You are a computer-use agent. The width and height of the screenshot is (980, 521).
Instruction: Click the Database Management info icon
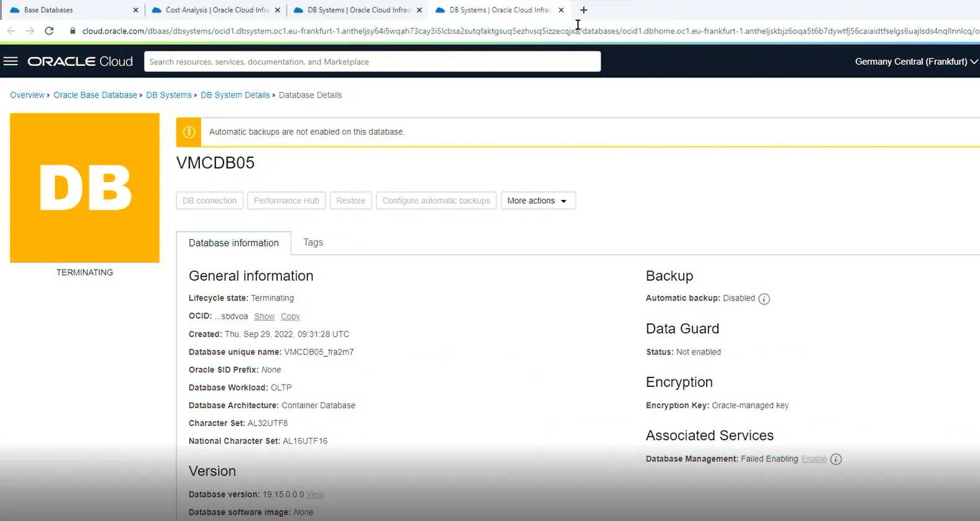836,460
